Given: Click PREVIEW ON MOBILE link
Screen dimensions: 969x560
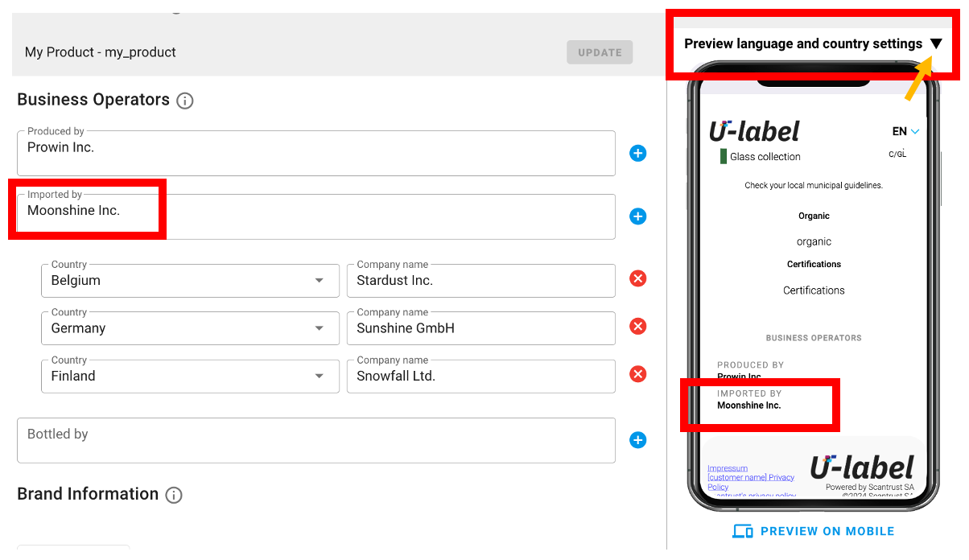Looking at the screenshot, I should pos(827,531).
